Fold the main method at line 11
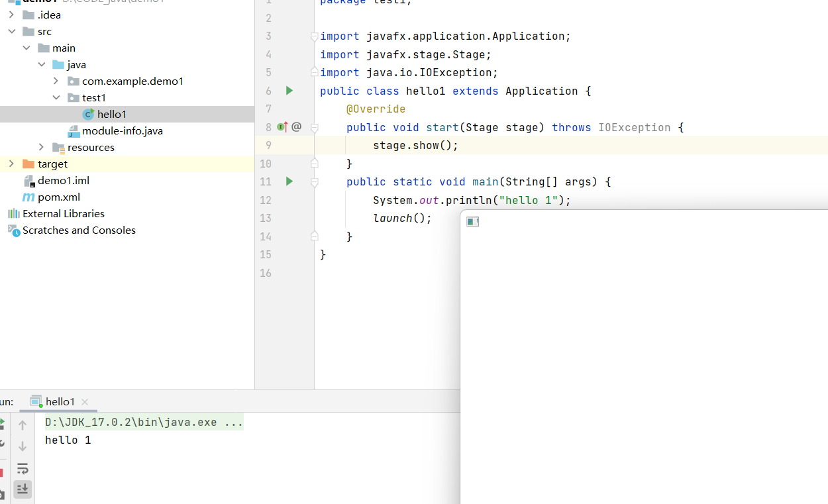This screenshot has height=504, width=828. tap(315, 181)
